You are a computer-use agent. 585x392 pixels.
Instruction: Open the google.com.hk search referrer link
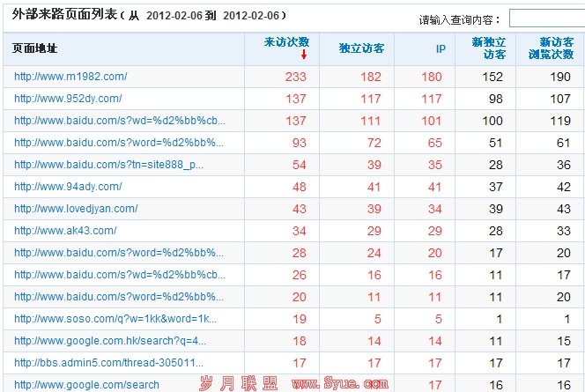(x=110, y=341)
